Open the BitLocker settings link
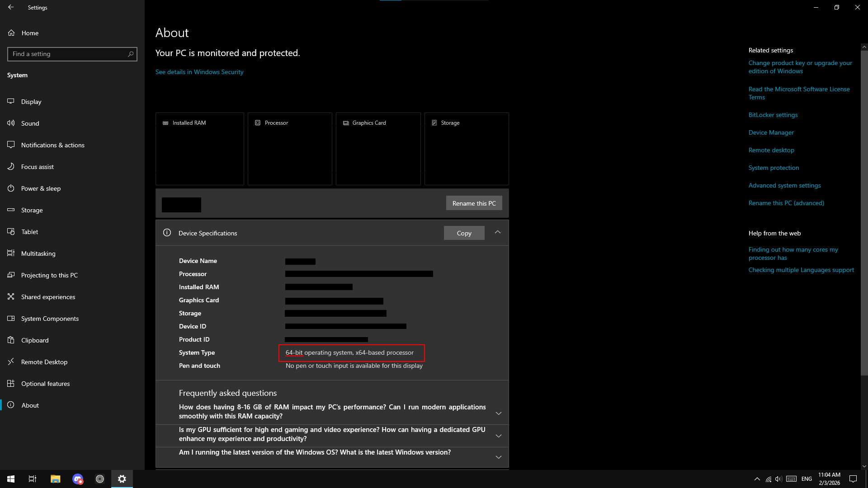 773,115
